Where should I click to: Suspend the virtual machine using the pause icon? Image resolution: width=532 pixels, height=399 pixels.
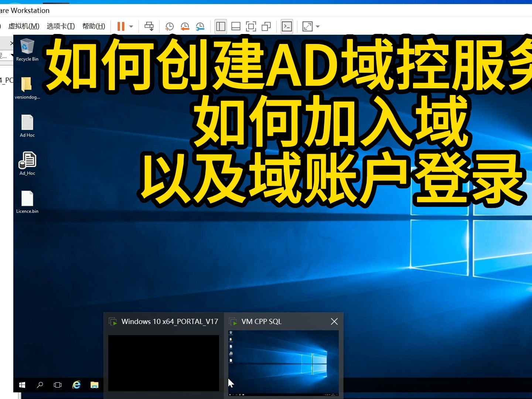121,26
